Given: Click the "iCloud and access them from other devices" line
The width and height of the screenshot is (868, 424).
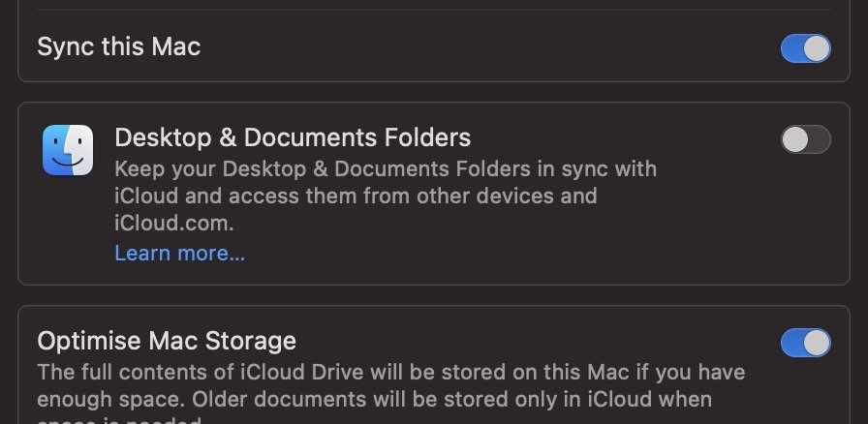Looking at the screenshot, I should point(356,196).
